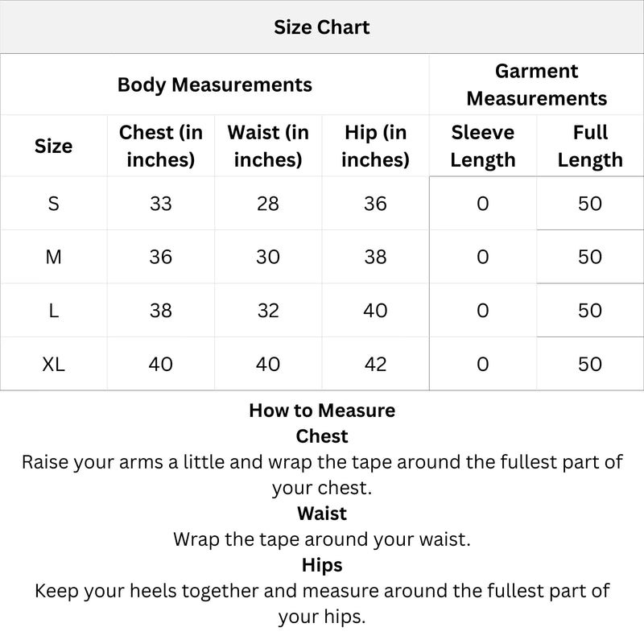
Task: Click the Waist heading in measuring instructions
Action: point(322,514)
